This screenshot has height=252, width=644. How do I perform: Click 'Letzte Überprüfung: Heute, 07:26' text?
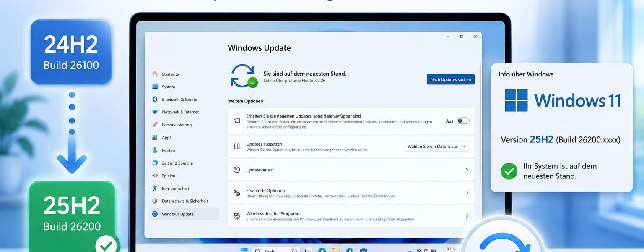click(295, 80)
